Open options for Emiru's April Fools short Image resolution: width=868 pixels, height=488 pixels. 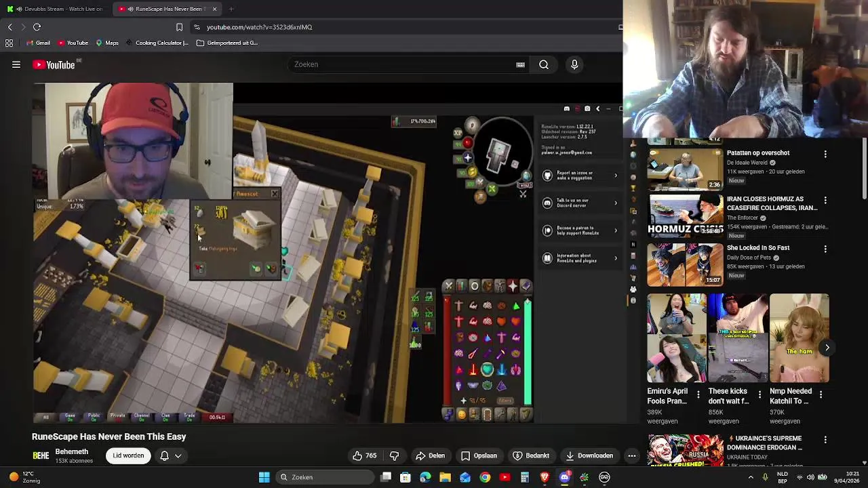pos(698,394)
